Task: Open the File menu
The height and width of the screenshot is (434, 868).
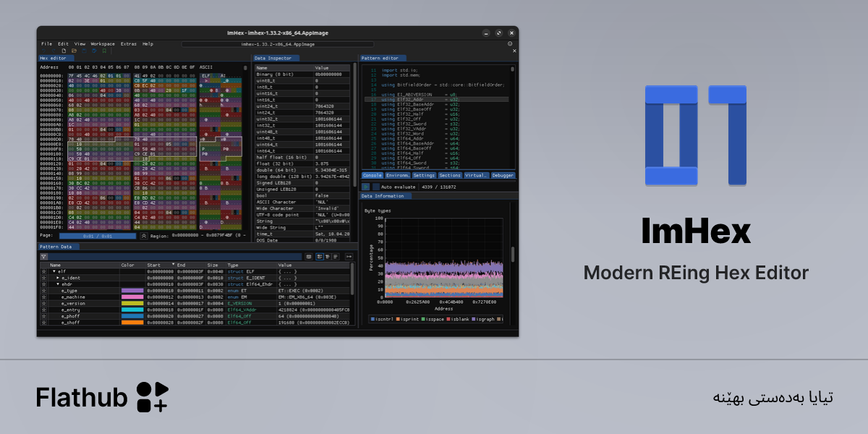Action: pyautogui.click(x=46, y=43)
